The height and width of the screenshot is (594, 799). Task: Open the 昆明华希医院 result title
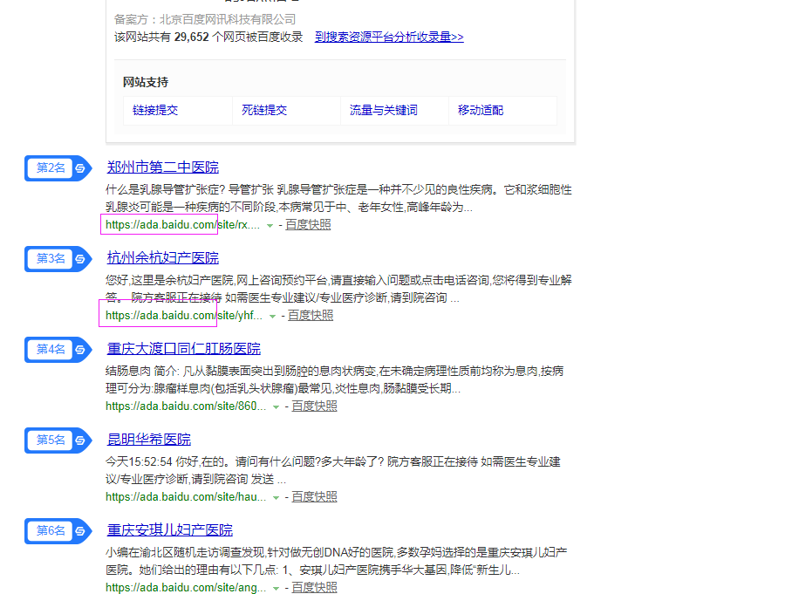pyautogui.click(x=149, y=439)
